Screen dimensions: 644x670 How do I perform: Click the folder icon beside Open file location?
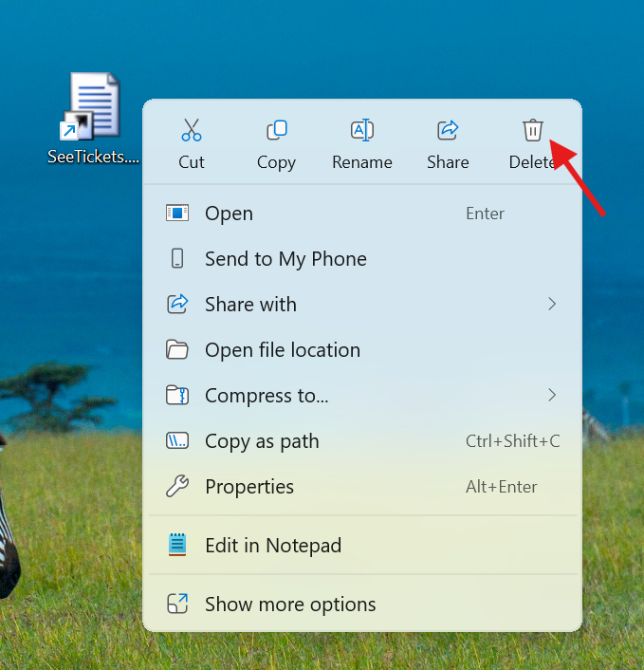(177, 350)
